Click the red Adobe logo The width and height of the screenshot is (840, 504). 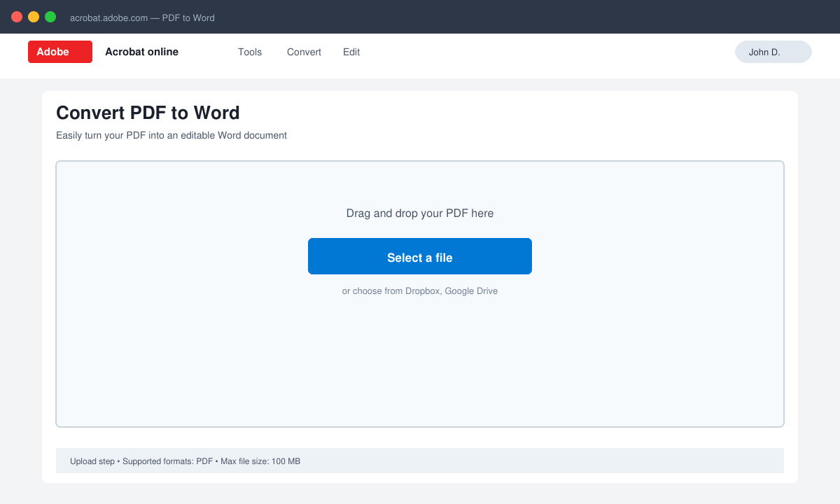coord(60,52)
